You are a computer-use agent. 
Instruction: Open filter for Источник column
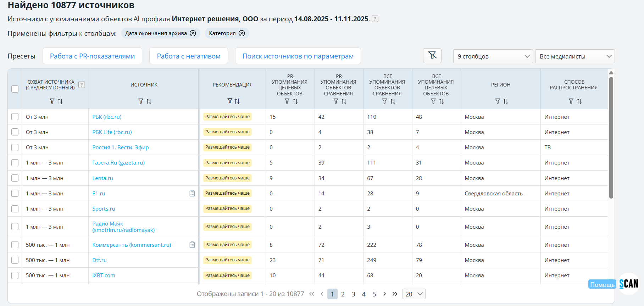click(141, 101)
